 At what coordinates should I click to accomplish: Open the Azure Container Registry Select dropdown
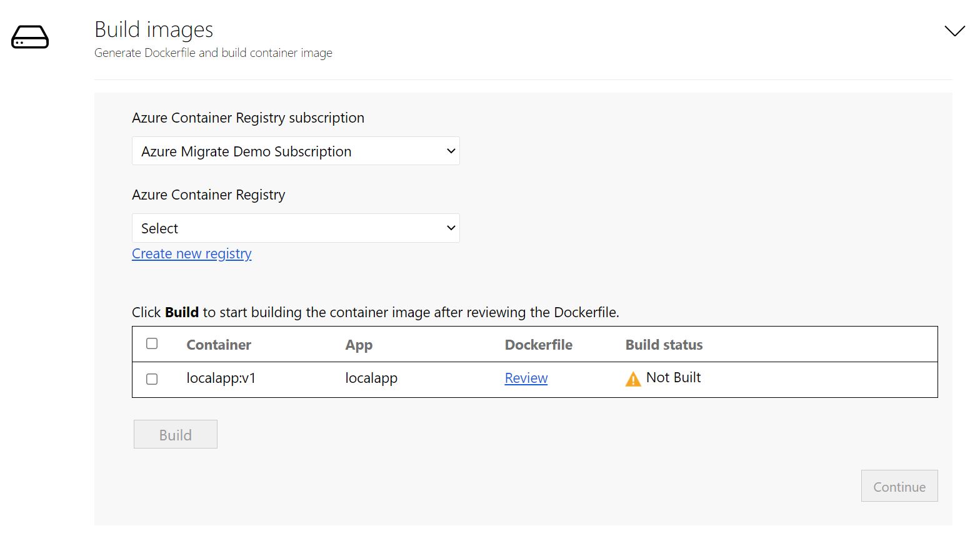[296, 228]
